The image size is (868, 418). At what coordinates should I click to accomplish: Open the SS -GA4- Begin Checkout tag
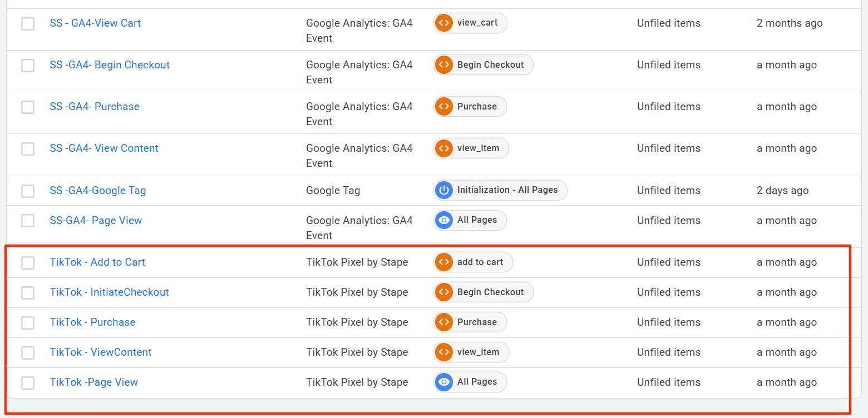pyautogui.click(x=110, y=65)
